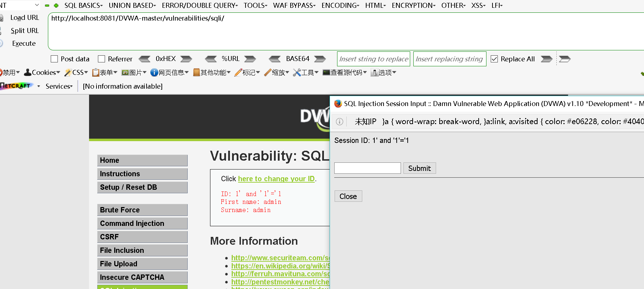Open the ENCODING dropdown
This screenshot has height=289, width=644.
click(x=340, y=5)
